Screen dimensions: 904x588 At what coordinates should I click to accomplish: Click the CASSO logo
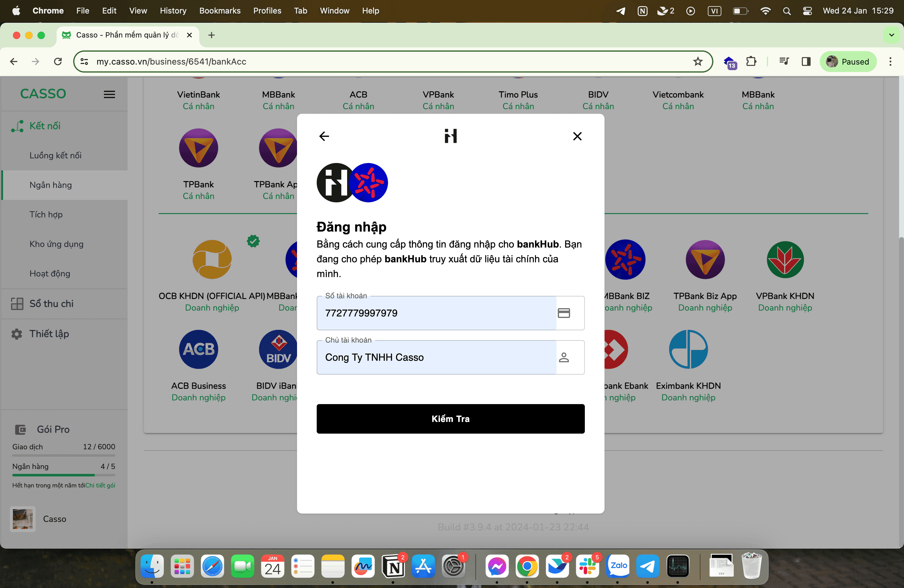tap(43, 94)
